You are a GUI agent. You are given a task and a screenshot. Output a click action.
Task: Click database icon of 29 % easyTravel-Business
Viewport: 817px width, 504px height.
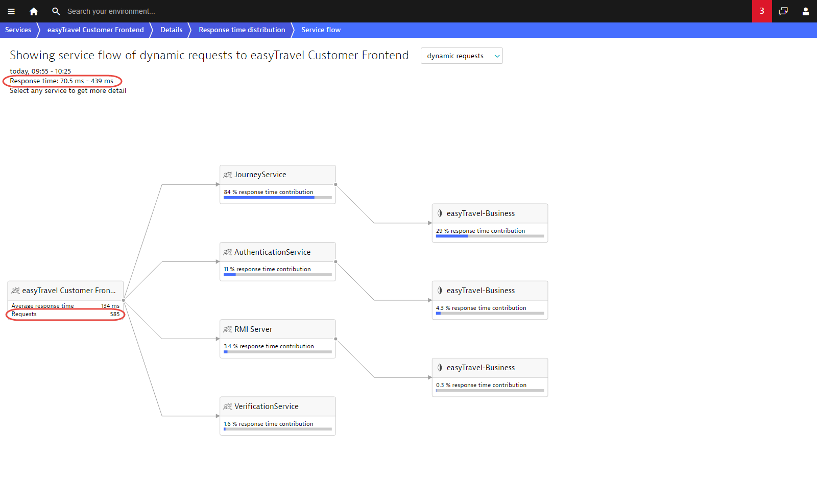[440, 213]
